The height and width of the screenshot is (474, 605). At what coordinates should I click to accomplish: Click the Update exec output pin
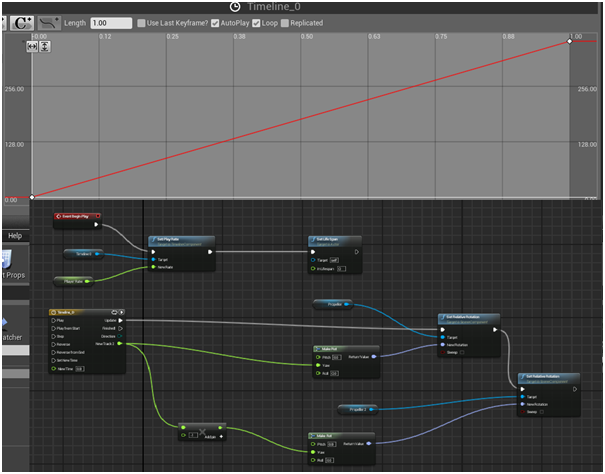coord(120,320)
